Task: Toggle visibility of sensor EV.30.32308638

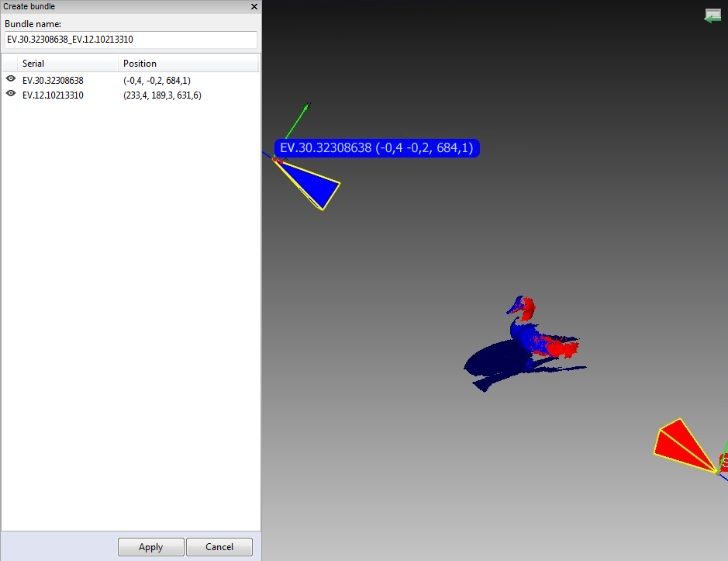Action: tap(11, 79)
